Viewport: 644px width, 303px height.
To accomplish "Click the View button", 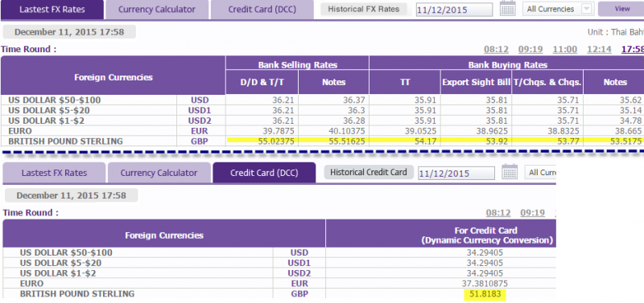I will pyautogui.click(x=621, y=9).
